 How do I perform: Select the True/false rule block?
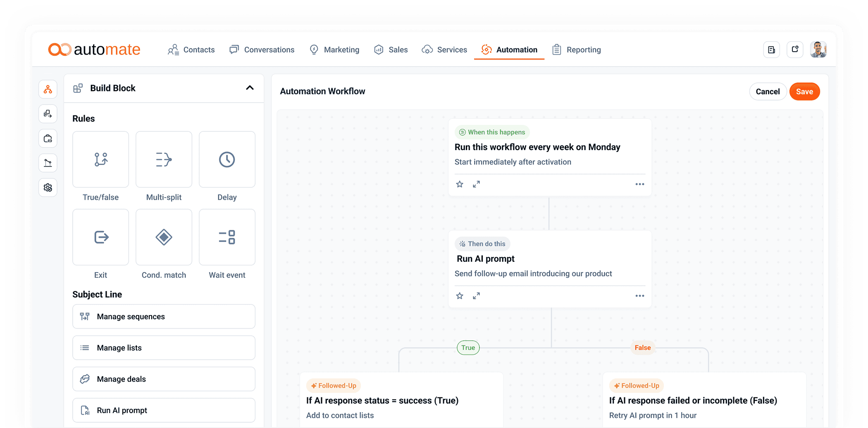[x=100, y=160]
